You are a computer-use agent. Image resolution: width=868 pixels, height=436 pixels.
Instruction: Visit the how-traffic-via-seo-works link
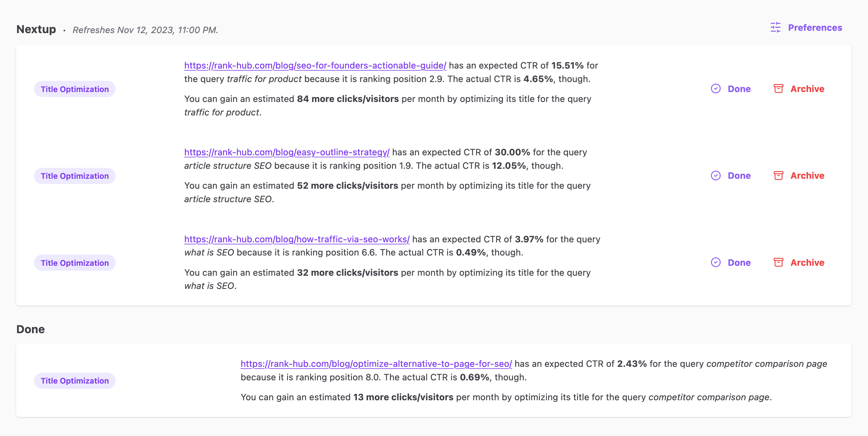click(297, 239)
